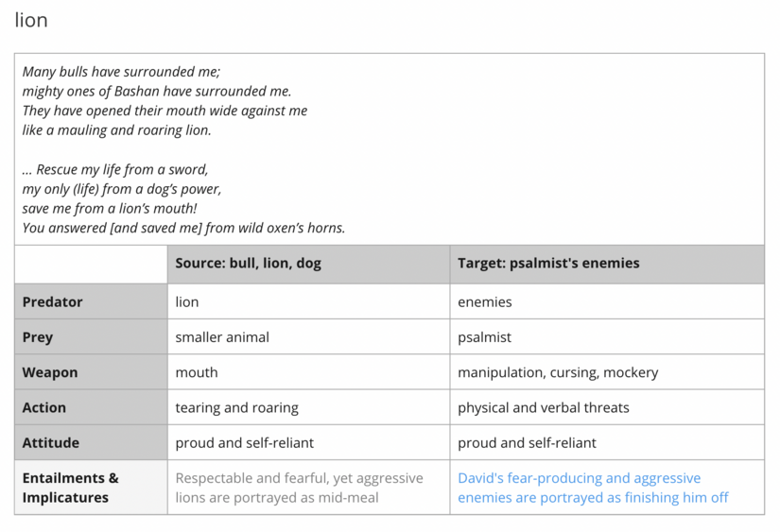Click the "Source: bull, lion, dog" column header

[x=248, y=264]
